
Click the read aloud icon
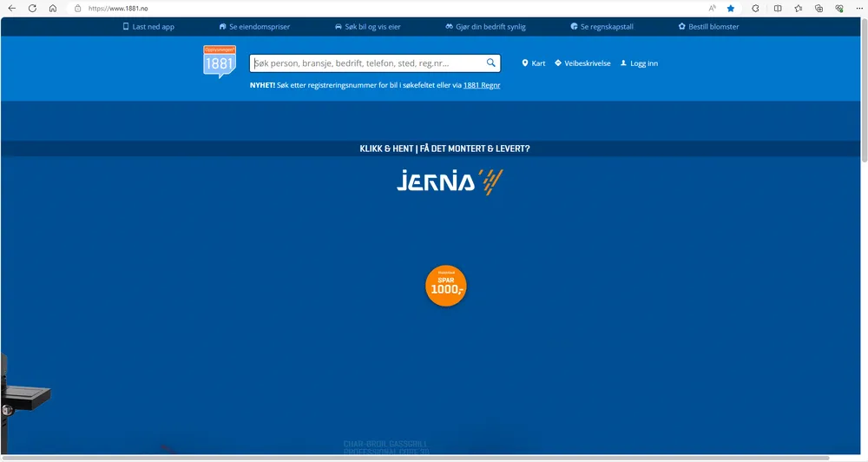712,8
